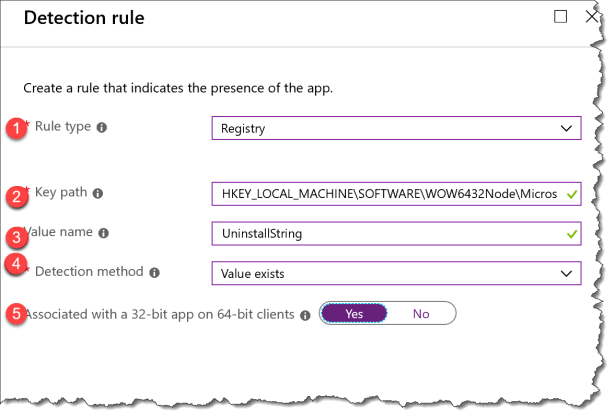Click the Detection method label text
The width and height of the screenshot is (615, 419).
click(x=89, y=271)
